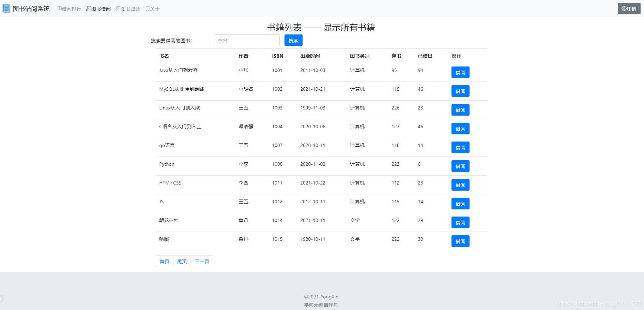Click 下一页 for the next page
644x310 pixels.
(202, 261)
